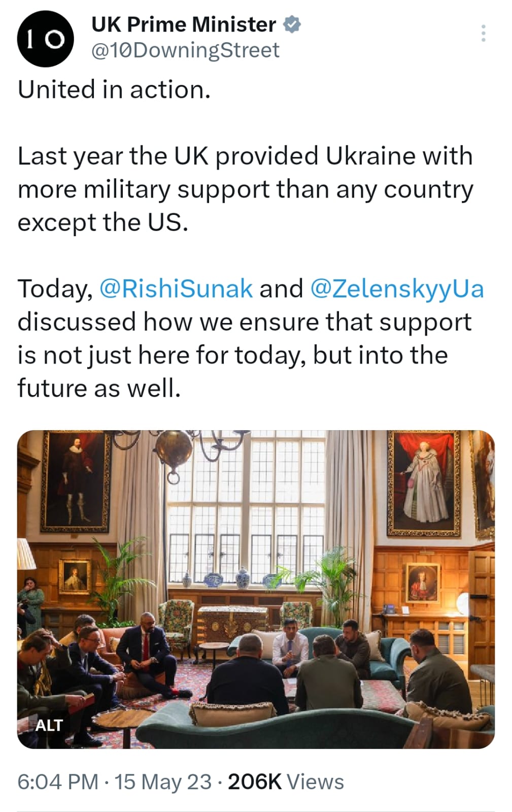Image resolution: width=512 pixels, height=812 pixels.
Task: Open the UK Prime Minister display name
Action: (184, 24)
